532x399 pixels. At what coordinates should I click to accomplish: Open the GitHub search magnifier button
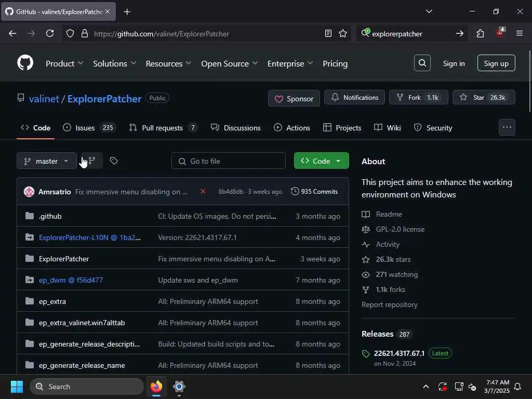pos(422,63)
